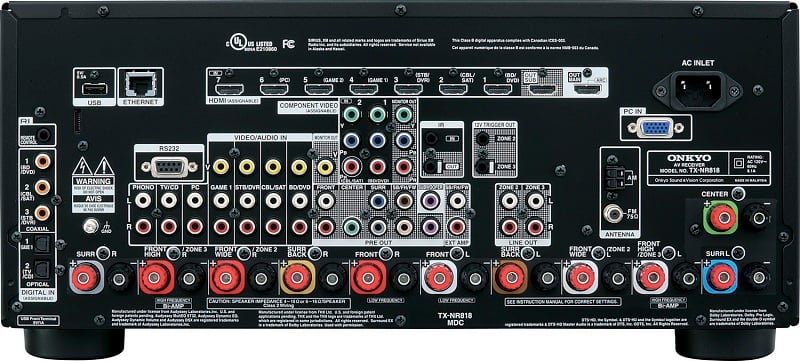The height and width of the screenshot is (361, 800).
Task: Click the FRONT R red speaker terminal
Action: tap(368, 277)
